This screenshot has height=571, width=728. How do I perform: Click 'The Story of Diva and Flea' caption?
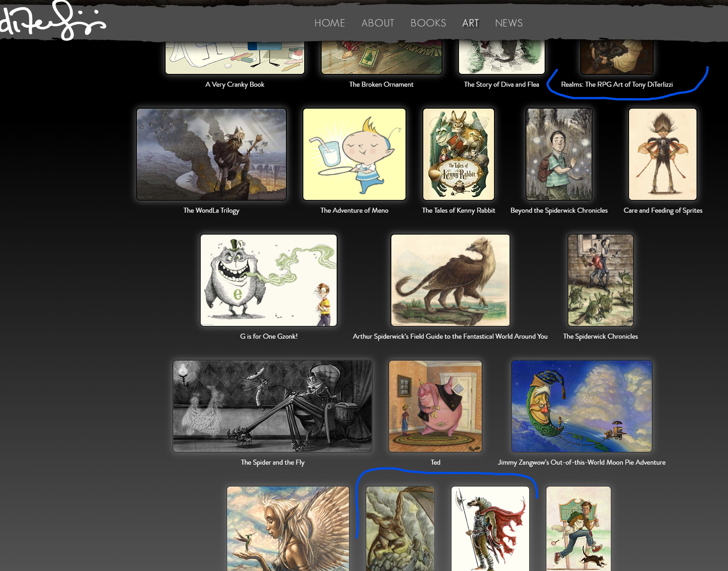501,84
